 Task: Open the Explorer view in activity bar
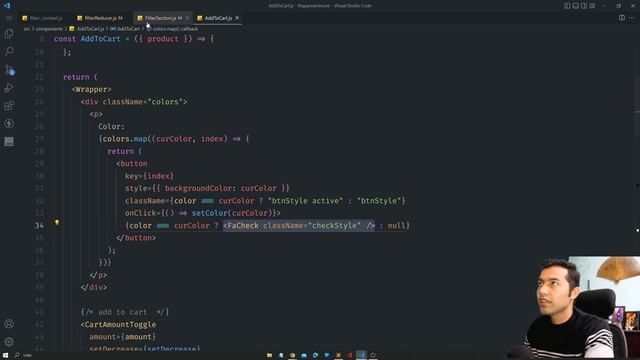(x=9, y=33)
